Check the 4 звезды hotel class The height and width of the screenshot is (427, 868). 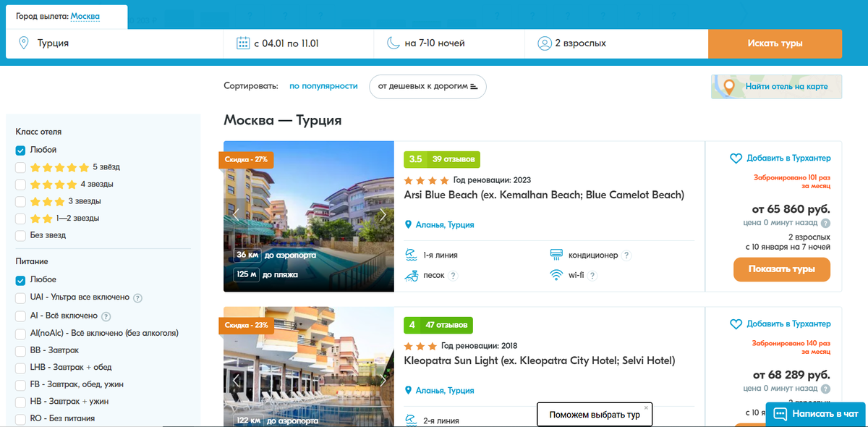click(x=20, y=185)
